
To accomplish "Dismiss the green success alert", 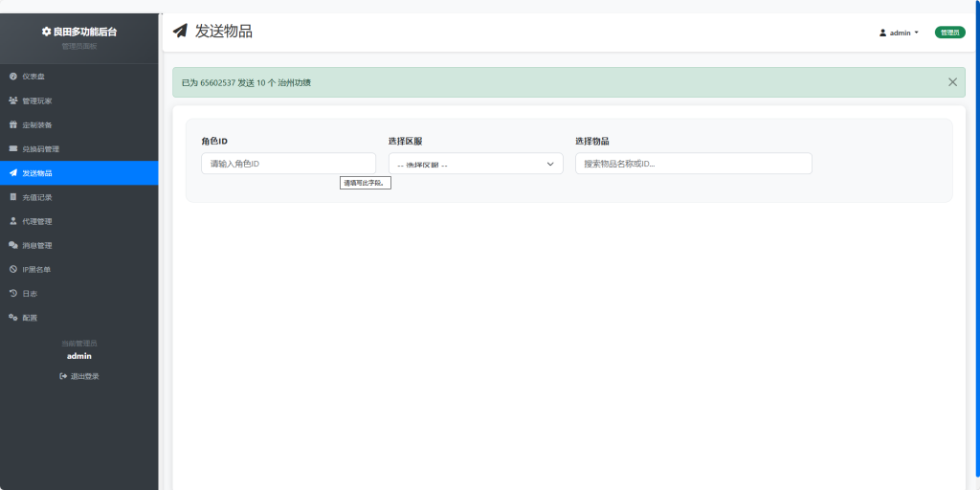I will tap(952, 82).
